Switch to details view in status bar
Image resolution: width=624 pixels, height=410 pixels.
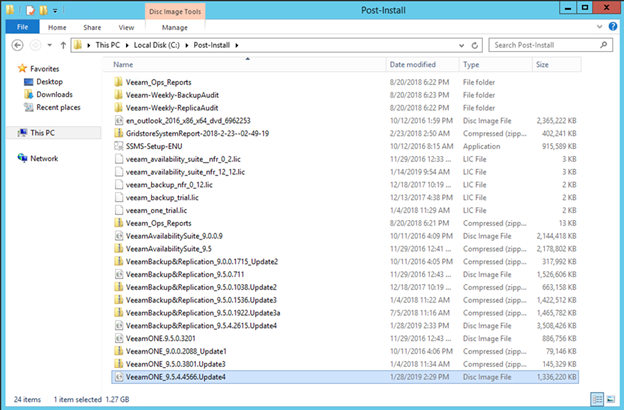(597, 399)
